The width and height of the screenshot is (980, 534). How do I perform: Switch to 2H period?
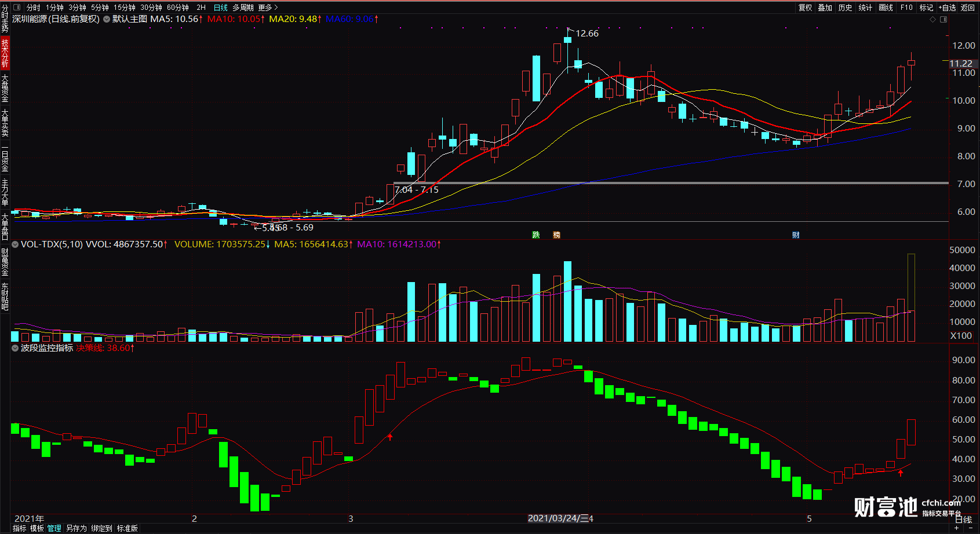(201, 8)
